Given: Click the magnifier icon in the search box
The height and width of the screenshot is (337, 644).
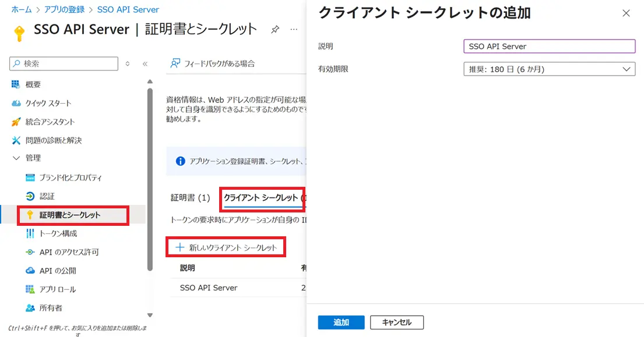Looking at the screenshot, I should (16, 63).
